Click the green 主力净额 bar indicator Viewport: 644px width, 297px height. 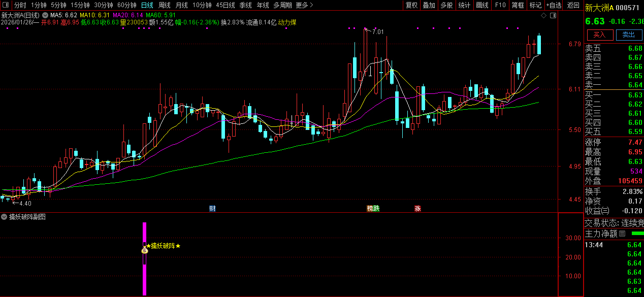tap(636, 234)
